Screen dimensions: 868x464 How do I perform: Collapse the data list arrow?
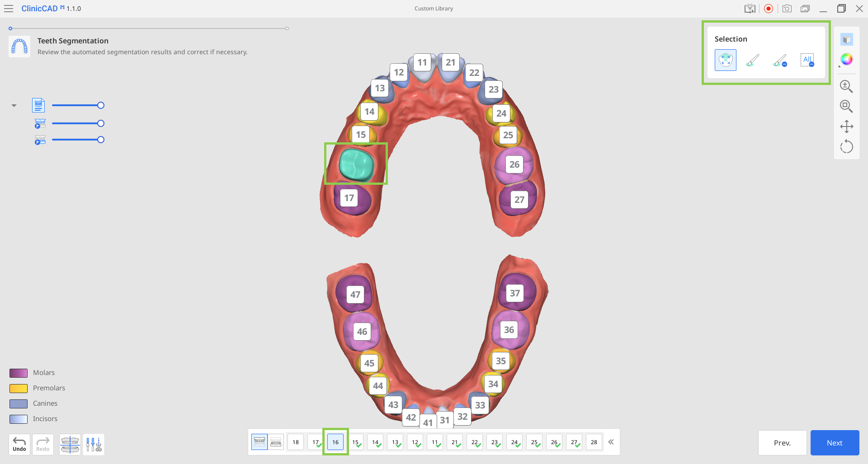(14, 106)
